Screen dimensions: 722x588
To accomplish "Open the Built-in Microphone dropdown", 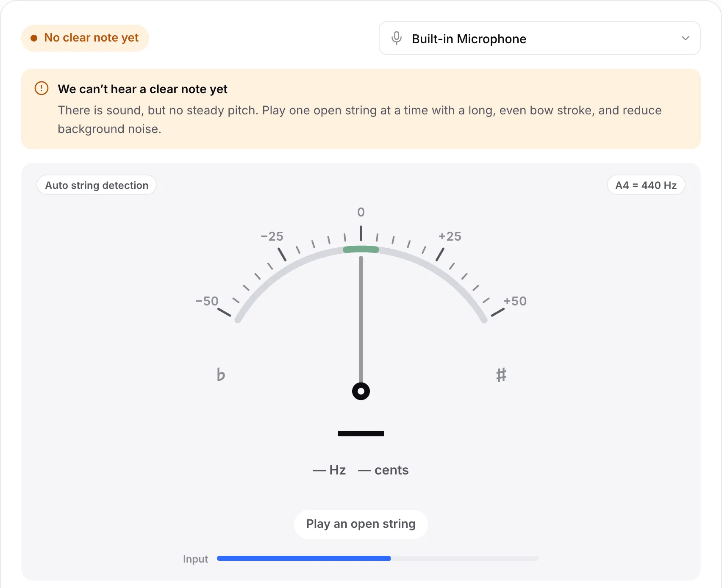I will click(x=539, y=38).
